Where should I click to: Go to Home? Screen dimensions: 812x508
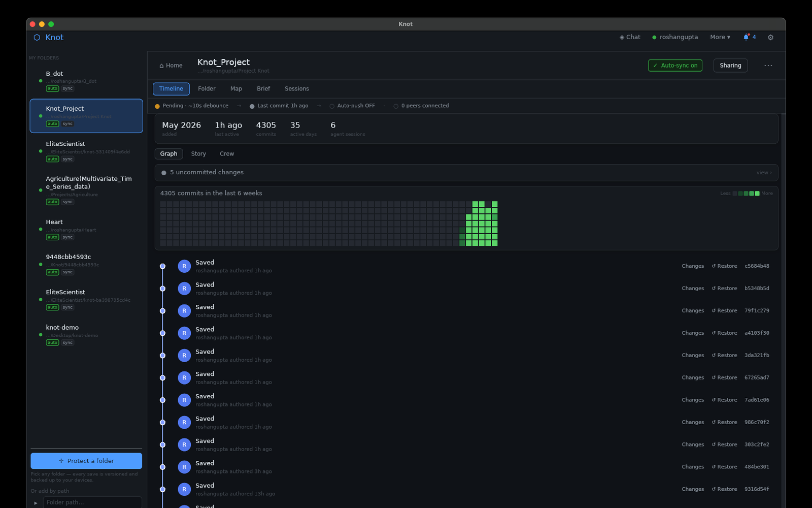[x=171, y=66]
